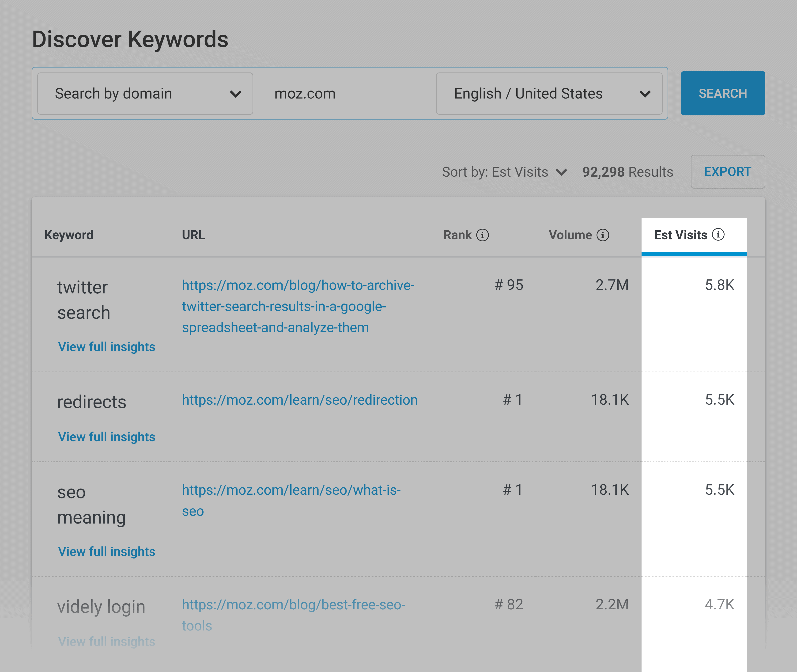Viewport: 797px width, 672px height.
Task: Click the '4.7K' est visits value
Action: [x=719, y=605]
